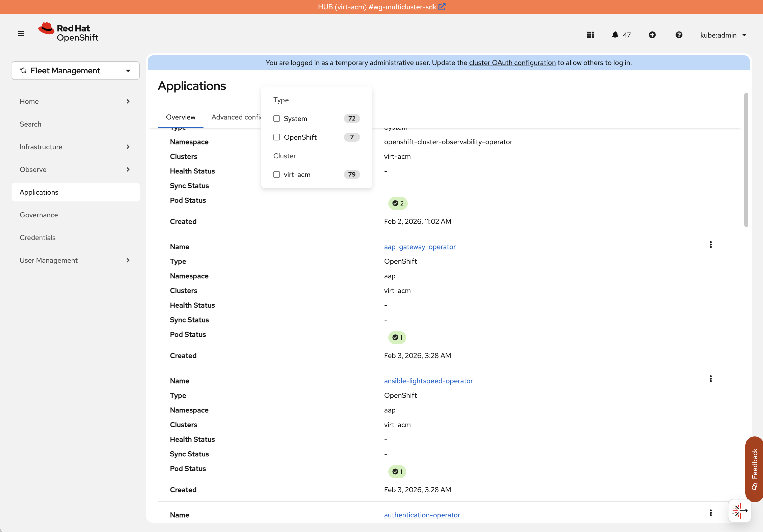Open kebab menu for aap-gateway-operator
This screenshot has width=763, height=532.
pos(711,245)
